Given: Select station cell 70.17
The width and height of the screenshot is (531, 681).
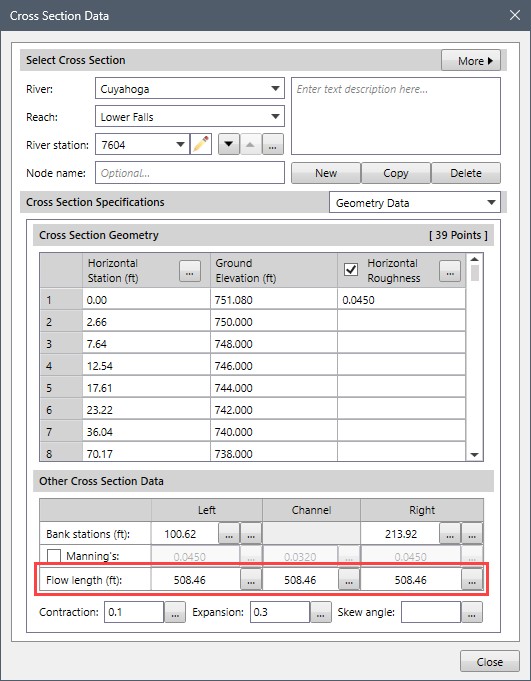Looking at the screenshot, I should coord(146,453).
